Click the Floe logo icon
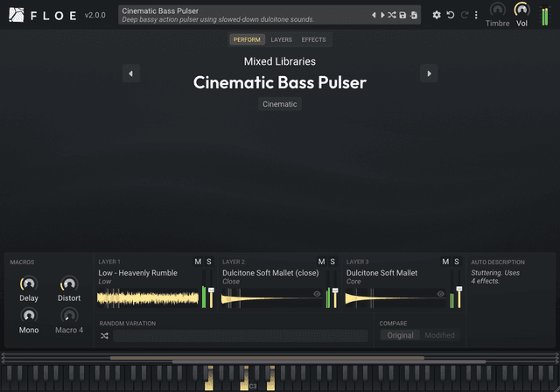The width and height of the screenshot is (560, 392). (17, 15)
